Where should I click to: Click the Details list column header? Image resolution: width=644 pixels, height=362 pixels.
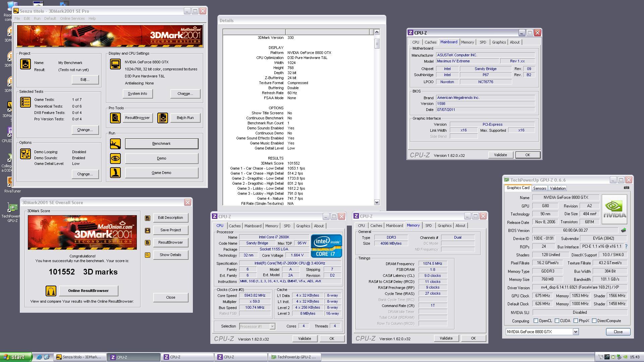298,32
